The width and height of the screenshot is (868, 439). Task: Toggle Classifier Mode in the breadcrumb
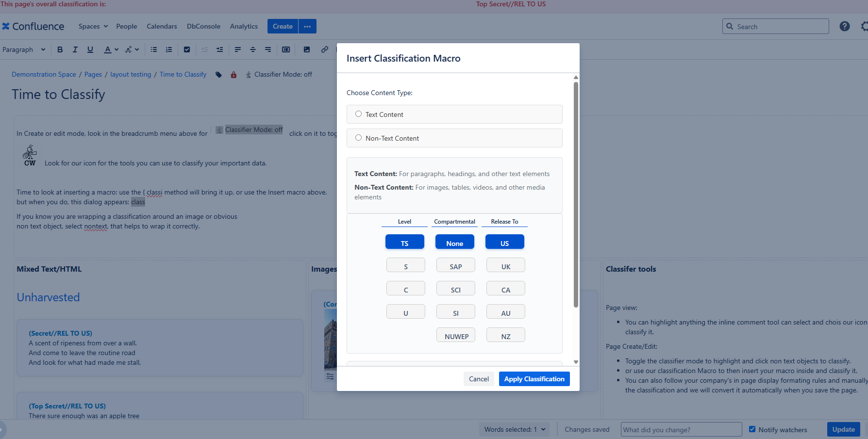coord(279,74)
